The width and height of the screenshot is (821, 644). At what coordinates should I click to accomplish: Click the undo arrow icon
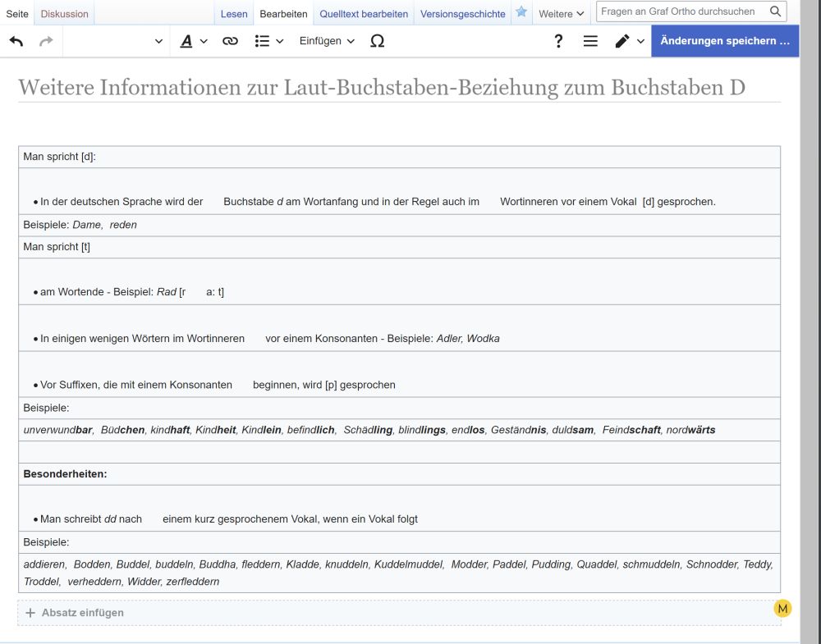click(x=16, y=41)
